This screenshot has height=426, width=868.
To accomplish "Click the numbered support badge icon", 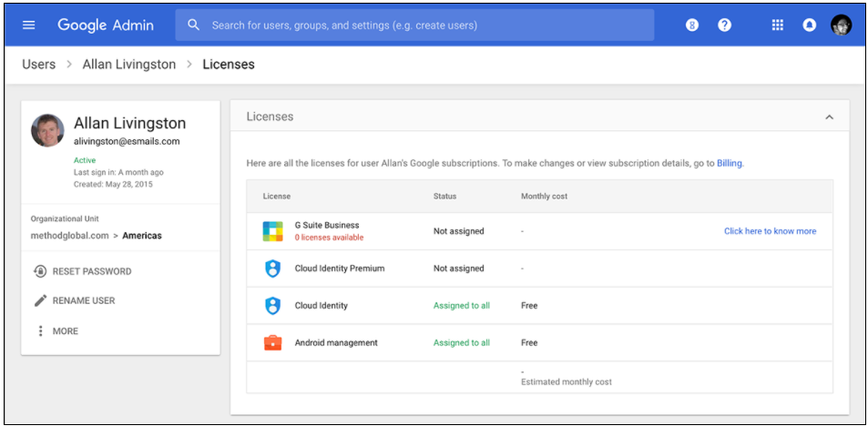I will coord(692,25).
